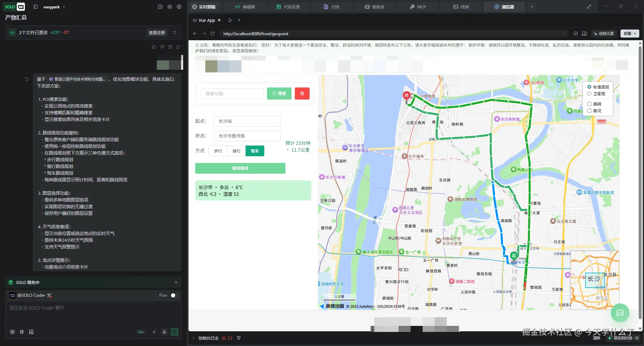This screenshot has width=644, height=346.
Task: Enable the 路况 checkbox
Action: pyautogui.click(x=589, y=111)
